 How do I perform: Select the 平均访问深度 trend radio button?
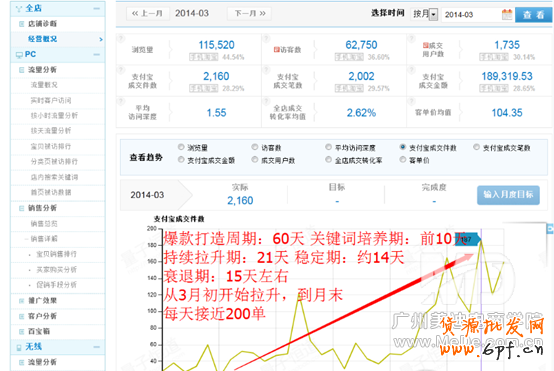pyautogui.click(x=329, y=147)
